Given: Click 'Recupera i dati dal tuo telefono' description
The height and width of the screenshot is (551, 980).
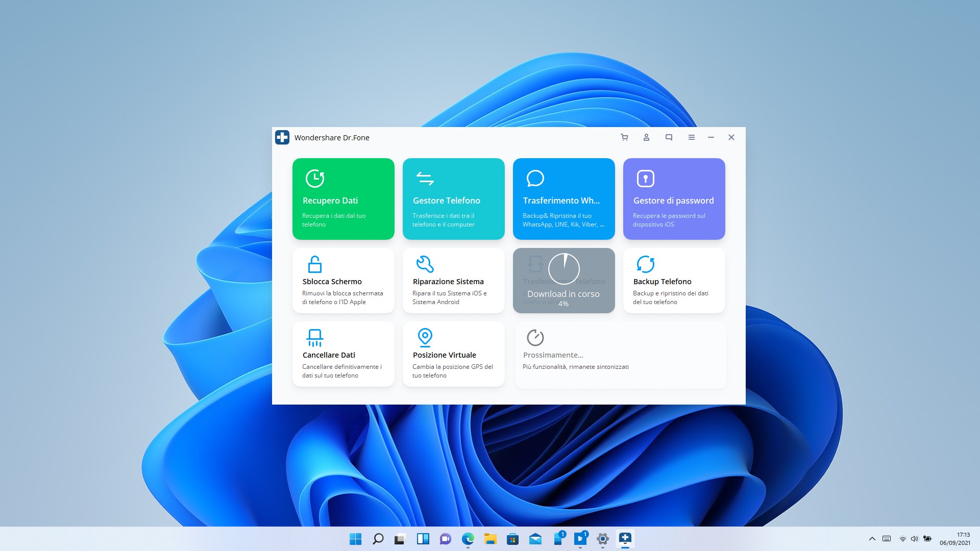Looking at the screenshot, I should pyautogui.click(x=333, y=220).
